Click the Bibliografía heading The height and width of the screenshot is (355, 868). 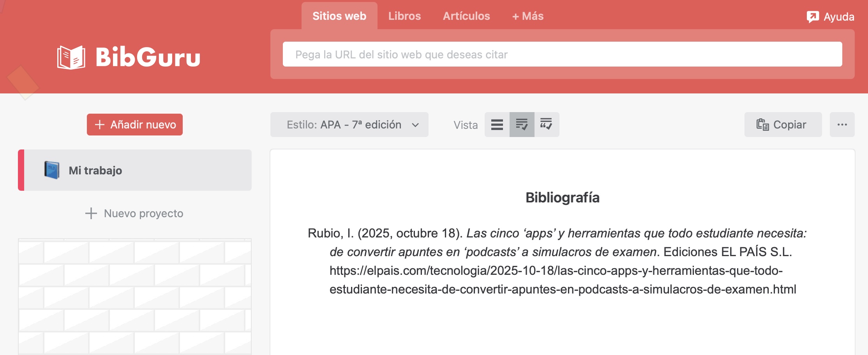click(x=562, y=197)
